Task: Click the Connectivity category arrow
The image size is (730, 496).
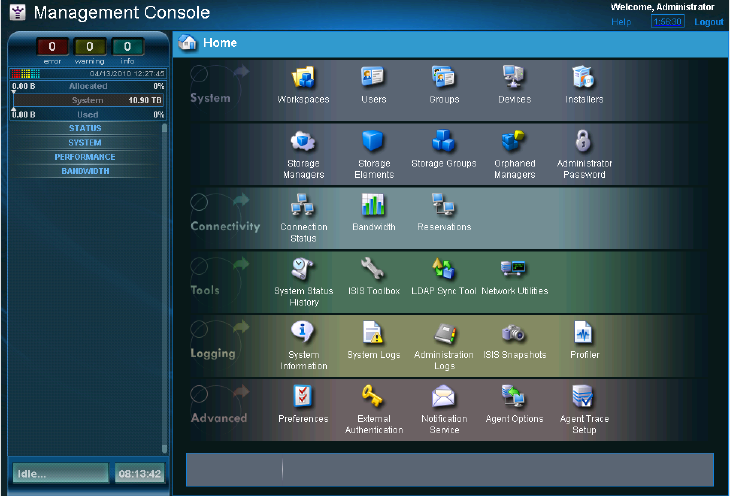Action: (x=241, y=200)
